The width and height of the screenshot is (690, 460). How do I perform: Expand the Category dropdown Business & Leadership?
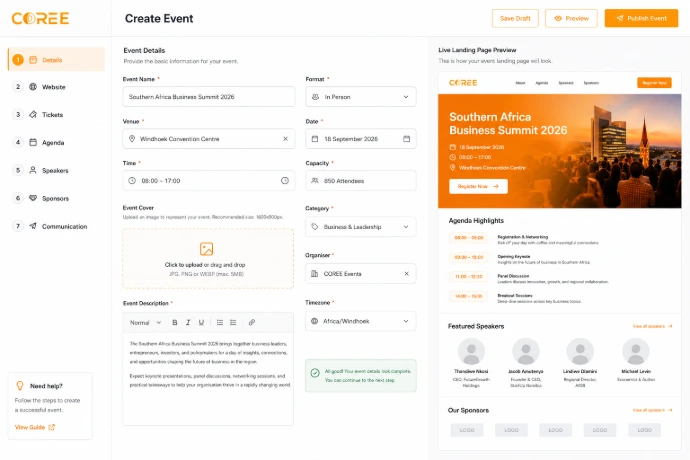click(361, 227)
